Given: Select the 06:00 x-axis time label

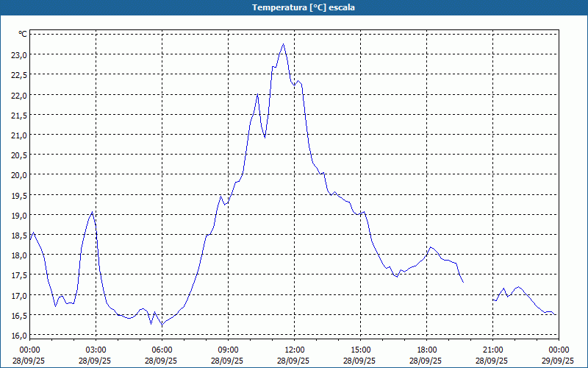Looking at the screenshot, I should pyautogui.click(x=162, y=350).
